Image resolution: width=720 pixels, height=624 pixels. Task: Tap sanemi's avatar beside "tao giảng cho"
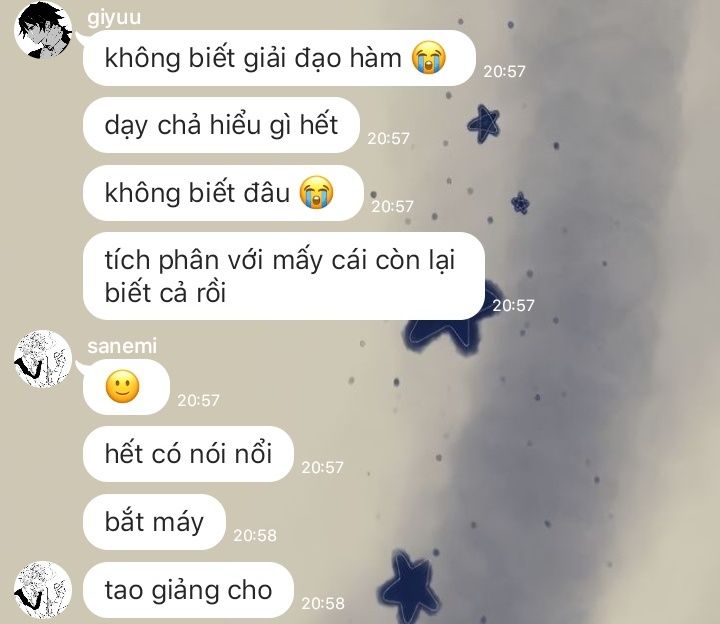[x=43, y=590]
